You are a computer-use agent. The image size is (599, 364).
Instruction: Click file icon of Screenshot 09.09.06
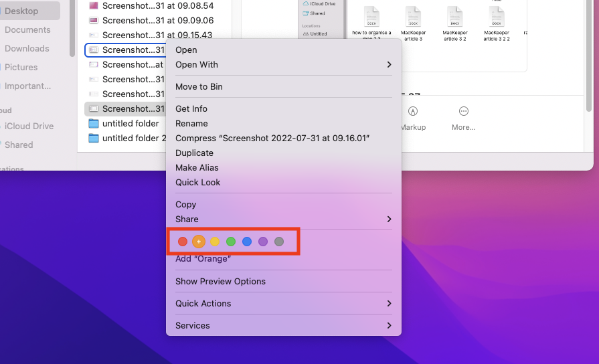(94, 20)
